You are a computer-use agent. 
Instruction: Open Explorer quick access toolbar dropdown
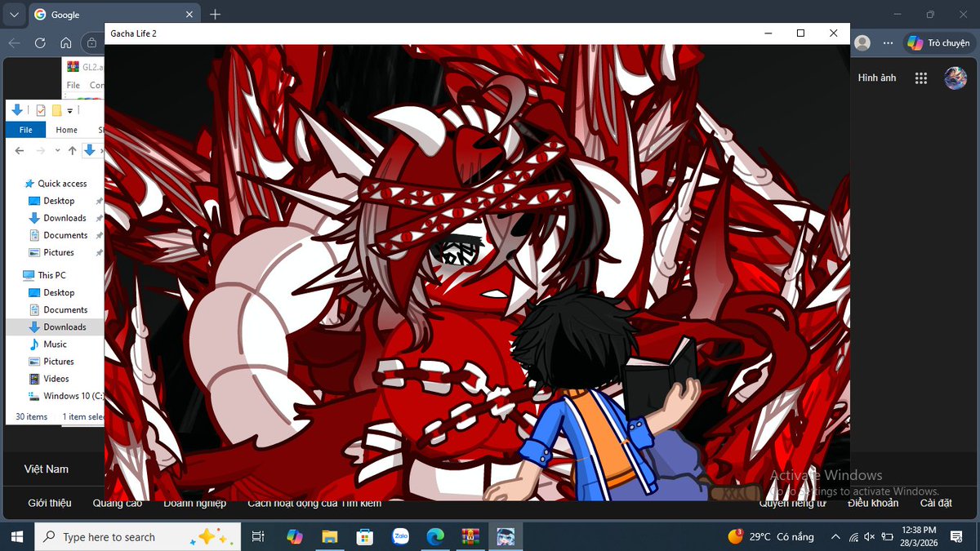pyautogui.click(x=70, y=110)
